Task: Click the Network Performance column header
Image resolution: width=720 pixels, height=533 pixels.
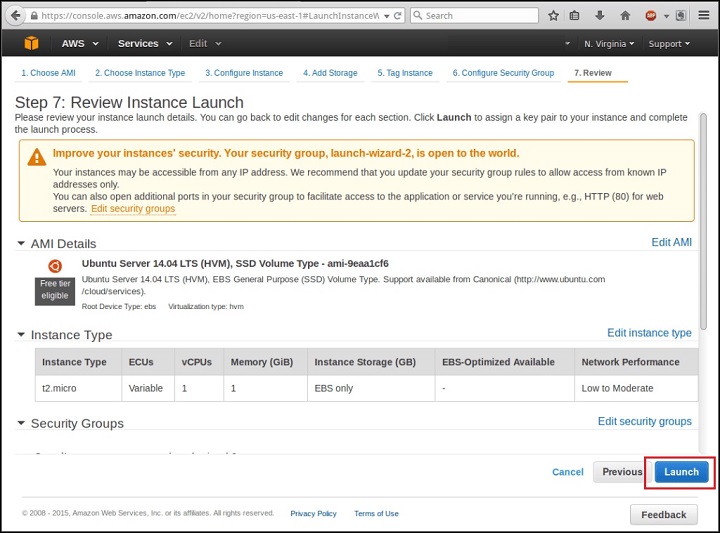Action: pos(636,362)
